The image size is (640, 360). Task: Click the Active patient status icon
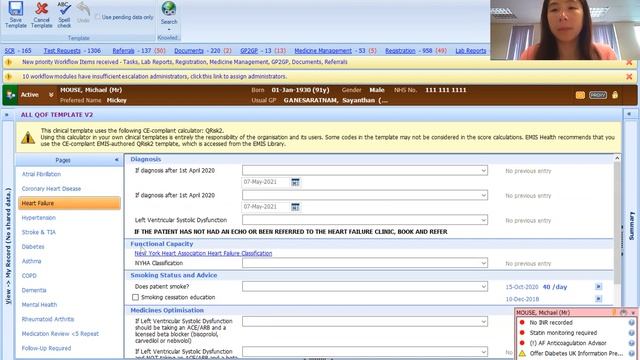click(x=10, y=95)
